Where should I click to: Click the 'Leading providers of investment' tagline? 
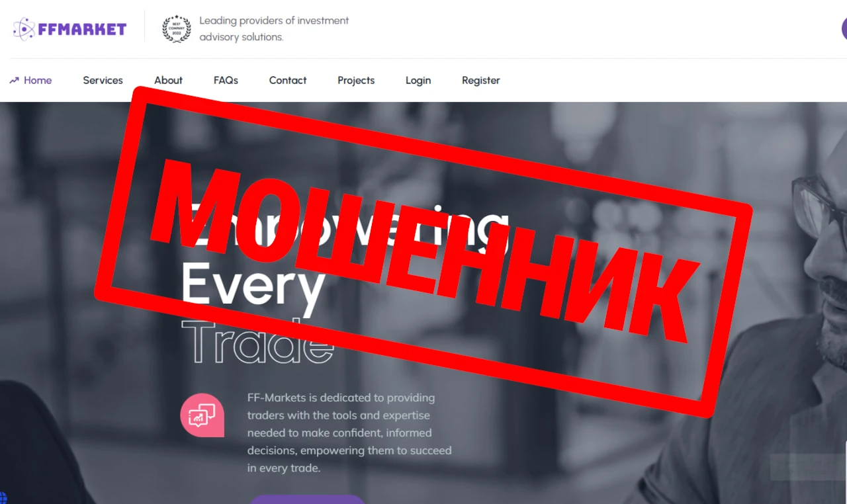274,21
